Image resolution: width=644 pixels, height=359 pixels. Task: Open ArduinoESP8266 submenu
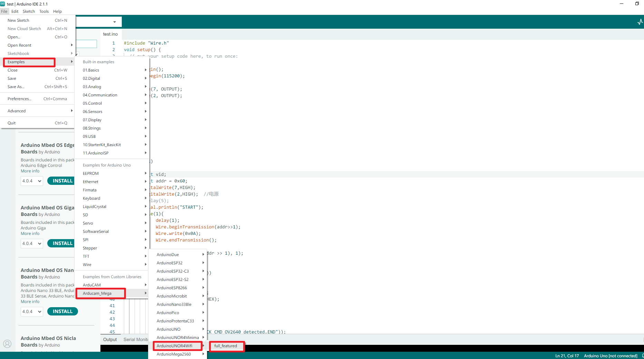point(178,288)
